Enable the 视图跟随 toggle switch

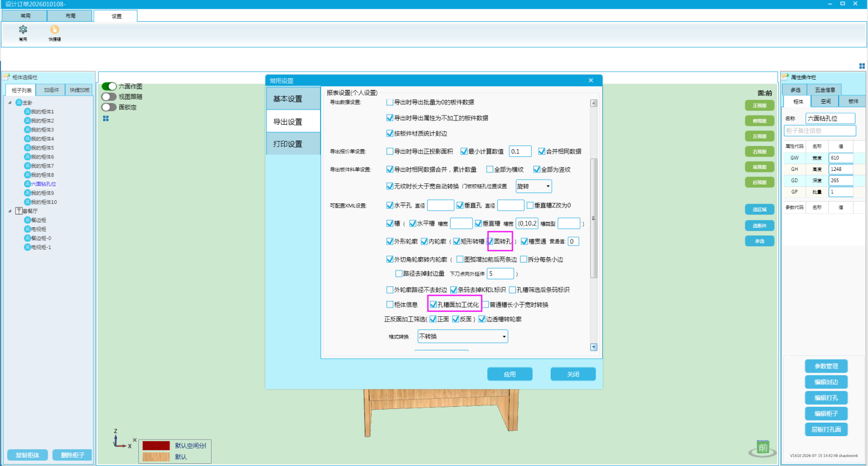109,97
